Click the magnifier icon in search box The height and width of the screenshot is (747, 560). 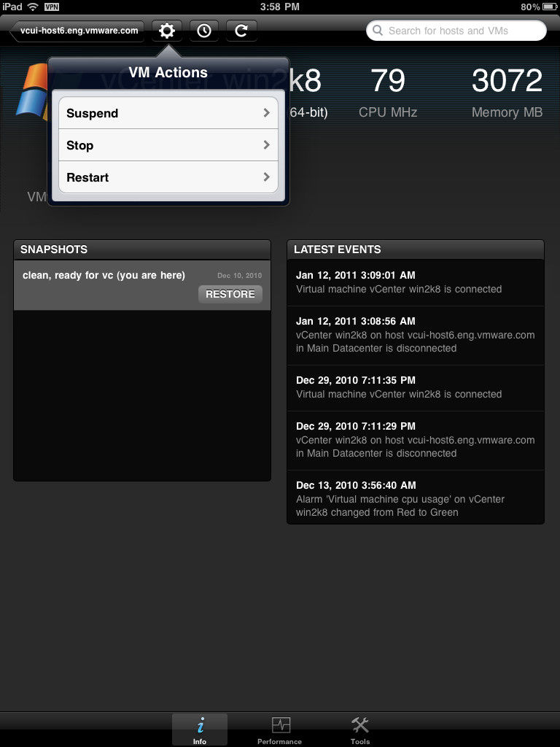pos(378,31)
